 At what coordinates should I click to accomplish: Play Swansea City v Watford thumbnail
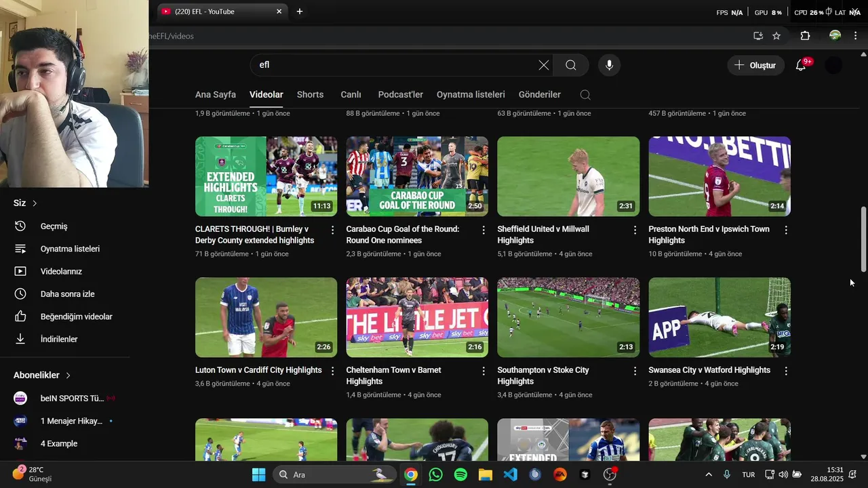click(x=719, y=317)
